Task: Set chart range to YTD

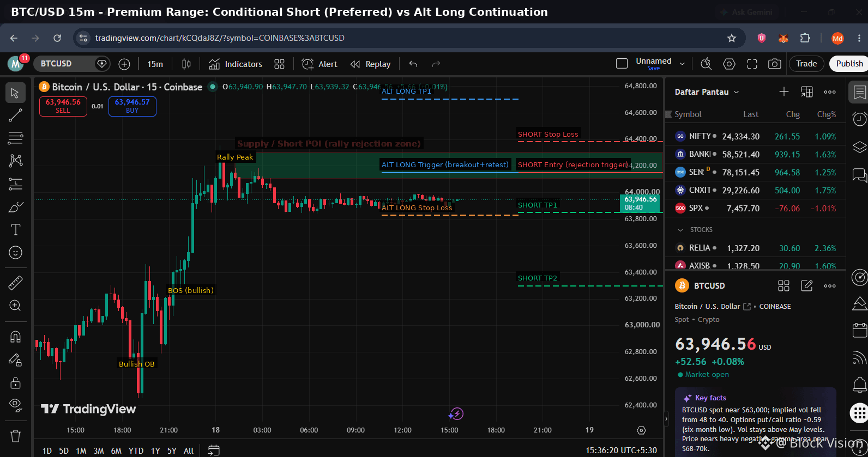Action: click(x=136, y=450)
